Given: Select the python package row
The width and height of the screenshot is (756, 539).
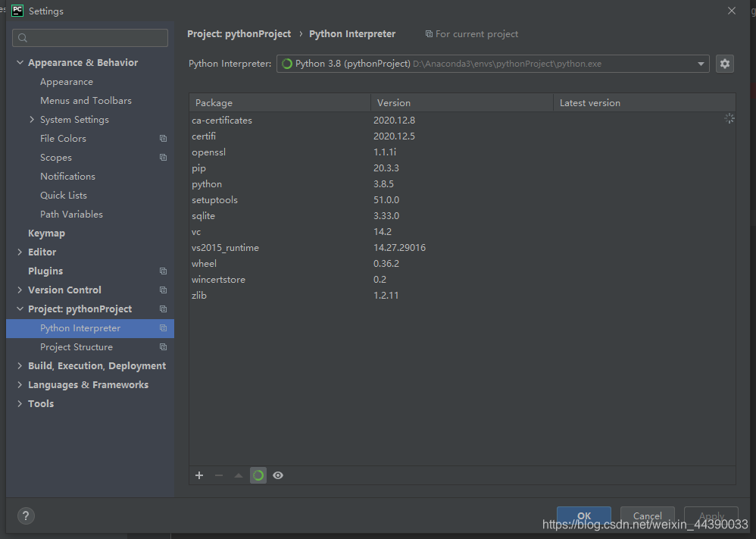Looking at the screenshot, I should [x=462, y=184].
